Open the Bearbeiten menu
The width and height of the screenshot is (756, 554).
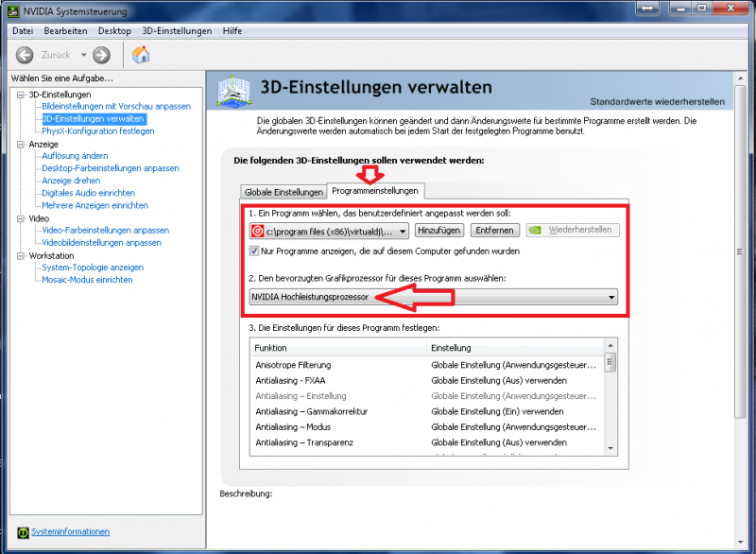[x=65, y=31]
